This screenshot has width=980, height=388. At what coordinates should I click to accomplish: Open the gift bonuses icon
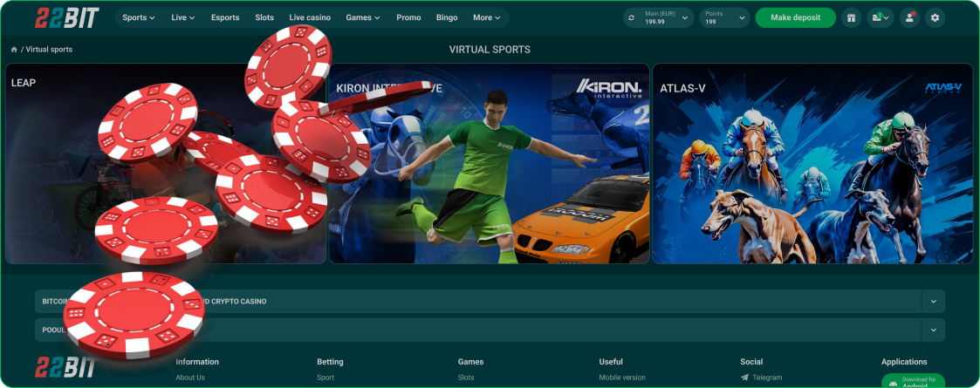click(x=851, y=17)
